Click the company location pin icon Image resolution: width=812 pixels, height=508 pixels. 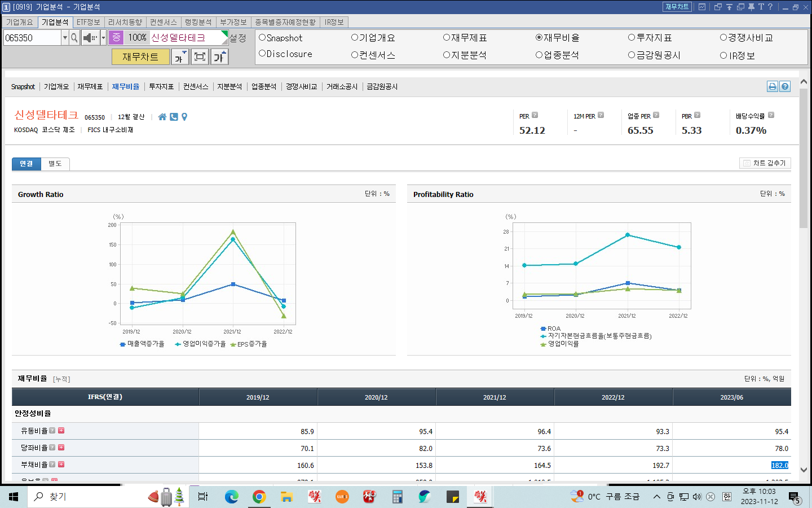tap(184, 117)
